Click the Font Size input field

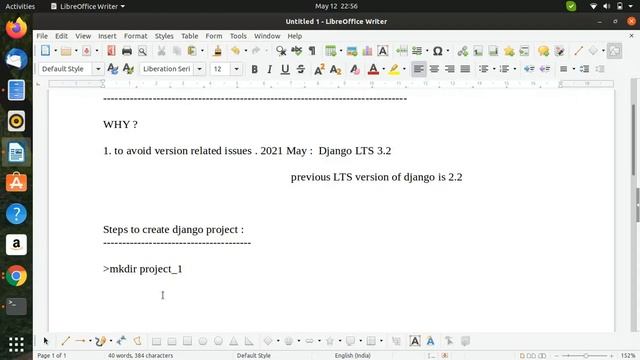pos(222,69)
